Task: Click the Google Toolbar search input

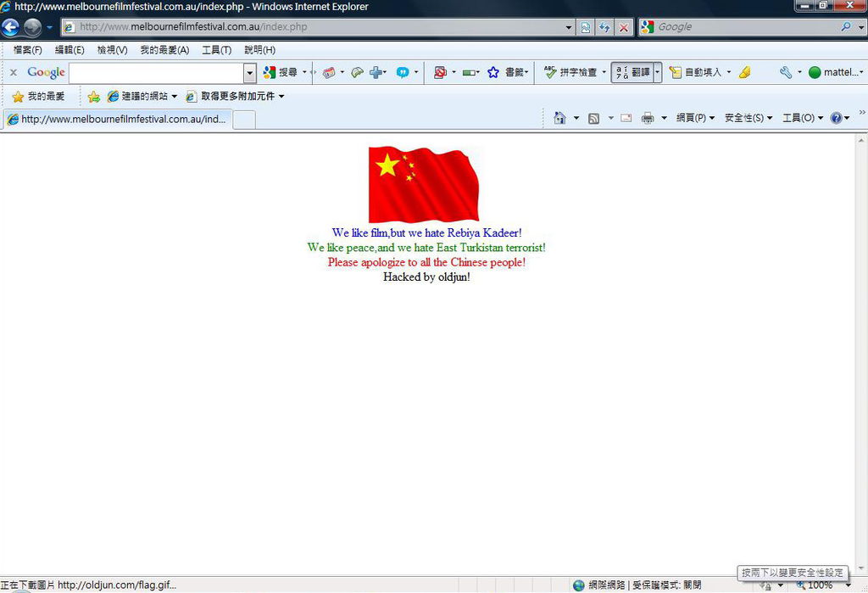Action: point(157,73)
